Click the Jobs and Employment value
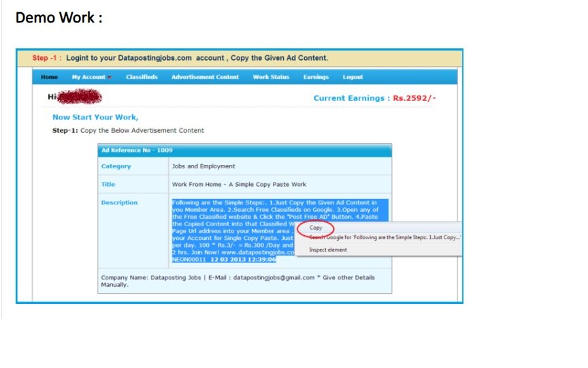Image resolution: width=588 pixels, height=368 pixels. coord(203,166)
